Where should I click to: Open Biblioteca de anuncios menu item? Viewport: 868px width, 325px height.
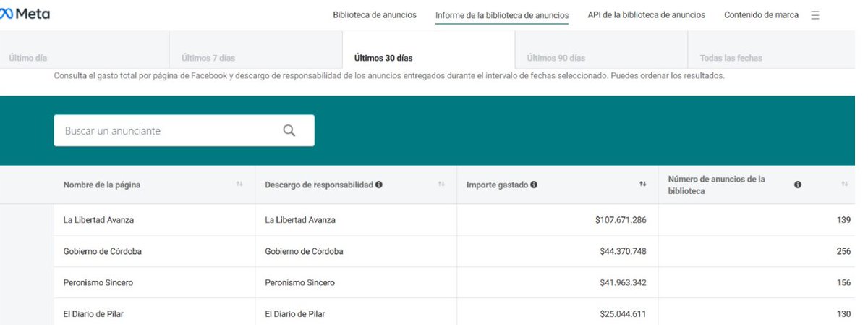[x=375, y=14]
